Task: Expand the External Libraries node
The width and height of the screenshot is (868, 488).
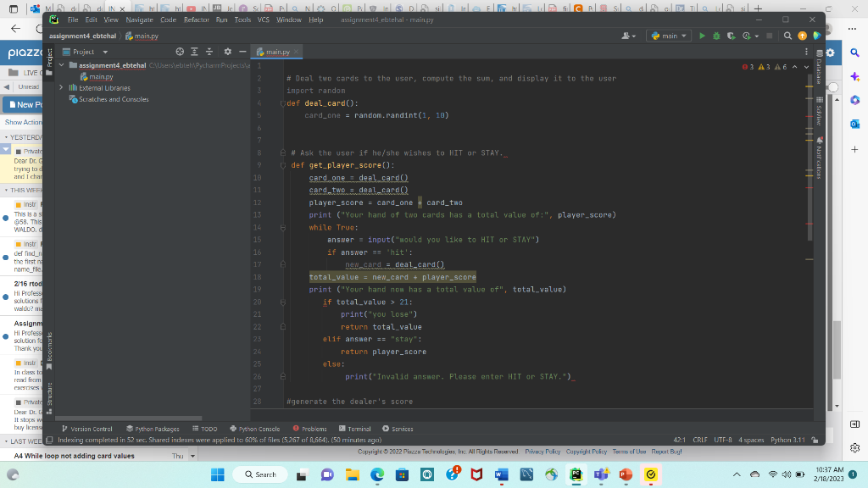Action: (61, 87)
